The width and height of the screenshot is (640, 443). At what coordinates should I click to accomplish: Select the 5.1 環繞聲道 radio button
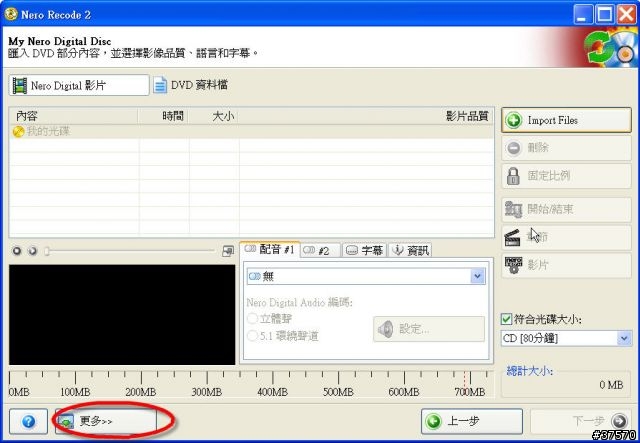coord(252,336)
